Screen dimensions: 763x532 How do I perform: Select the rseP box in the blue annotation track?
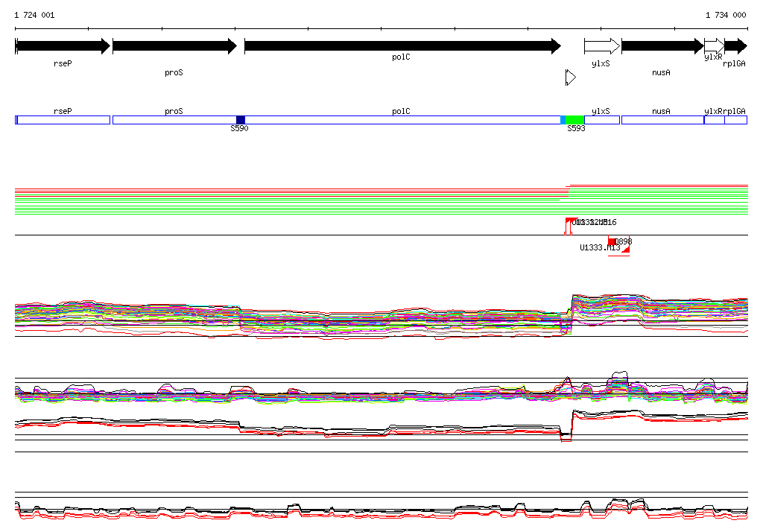[63, 120]
